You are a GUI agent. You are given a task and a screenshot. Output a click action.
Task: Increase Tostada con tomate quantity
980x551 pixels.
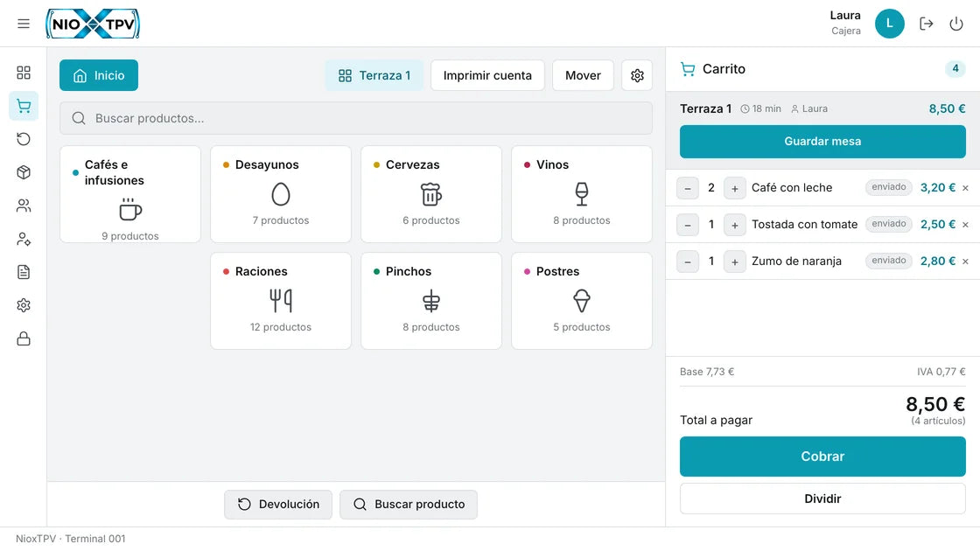point(735,225)
